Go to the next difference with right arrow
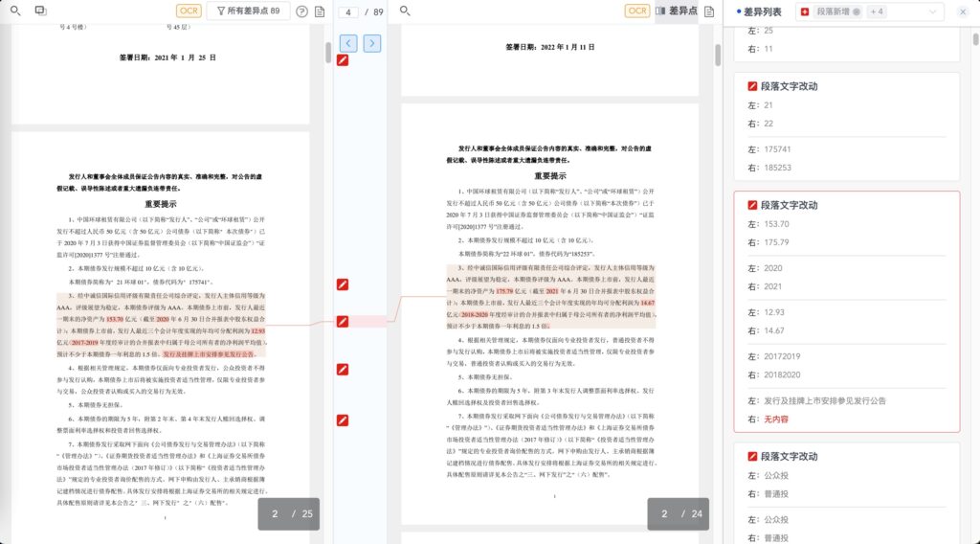The image size is (980, 544). (372, 43)
